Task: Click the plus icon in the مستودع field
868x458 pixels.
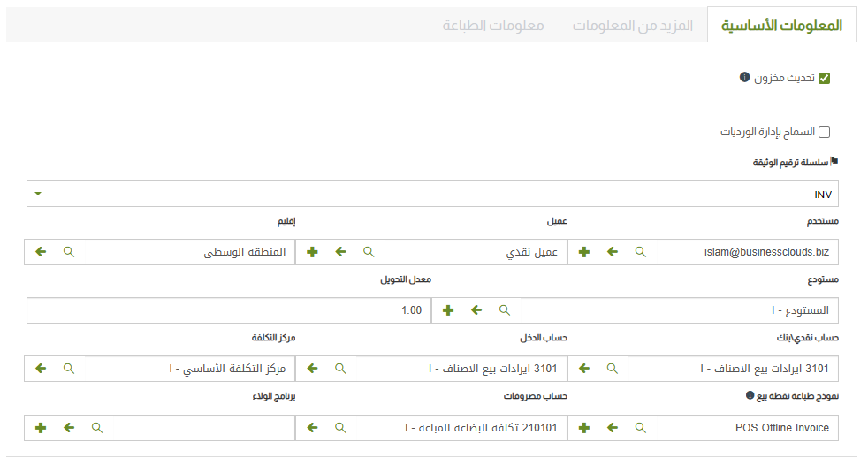Action: tap(448, 310)
